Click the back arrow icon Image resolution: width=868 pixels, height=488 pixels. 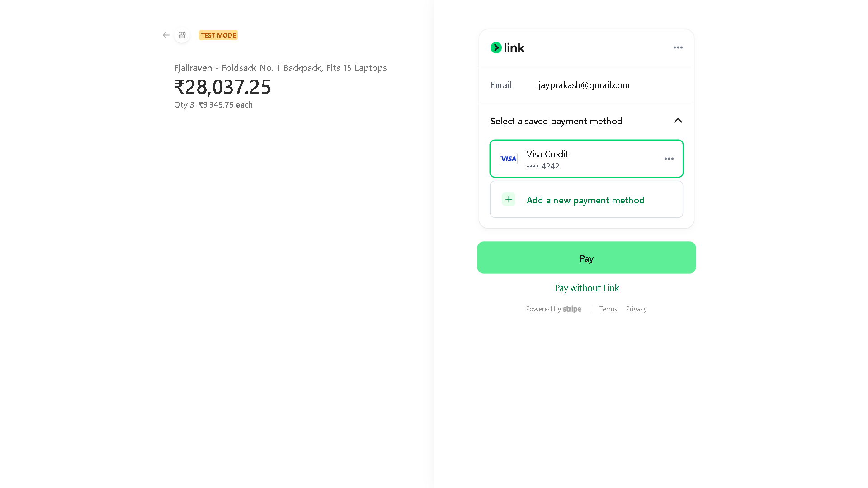[x=166, y=35]
